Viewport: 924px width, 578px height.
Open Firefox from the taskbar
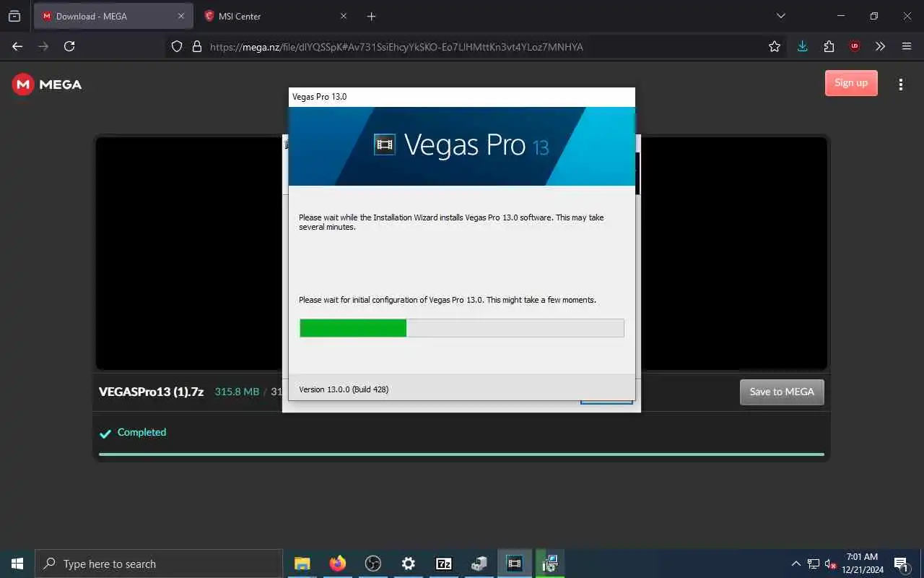tap(337, 564)
